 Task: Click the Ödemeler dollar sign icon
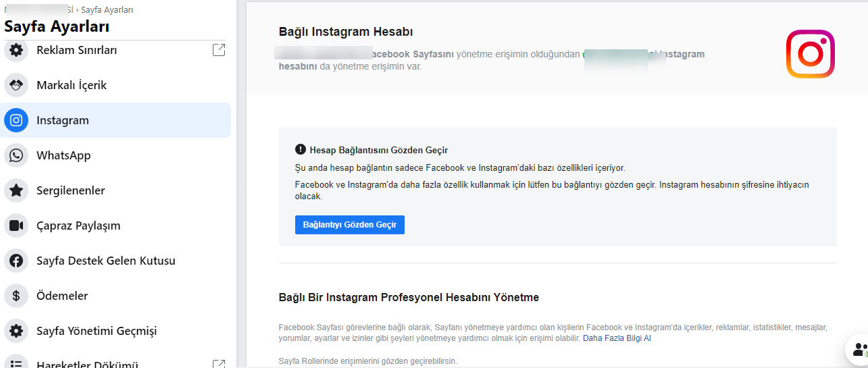click(16, 296)
